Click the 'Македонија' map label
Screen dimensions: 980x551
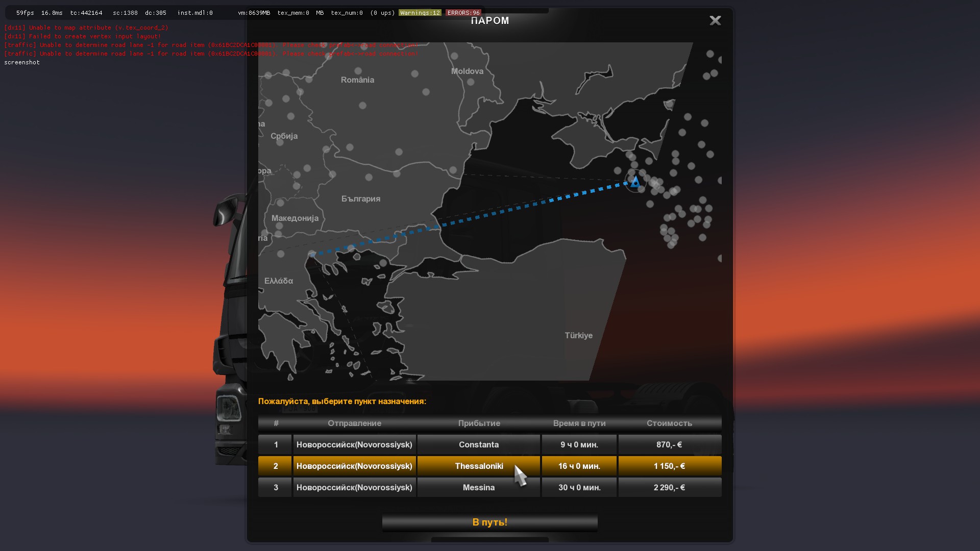point(295,218)
